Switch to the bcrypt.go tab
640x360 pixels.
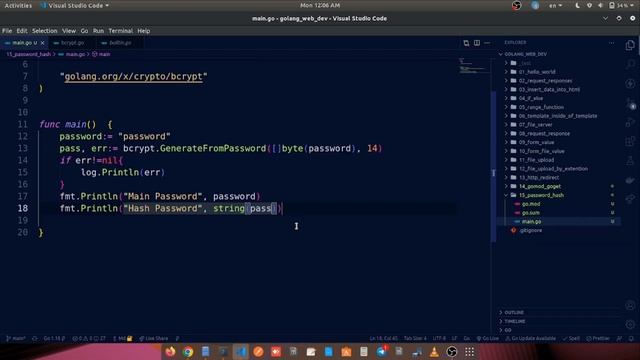coord(72,43)
